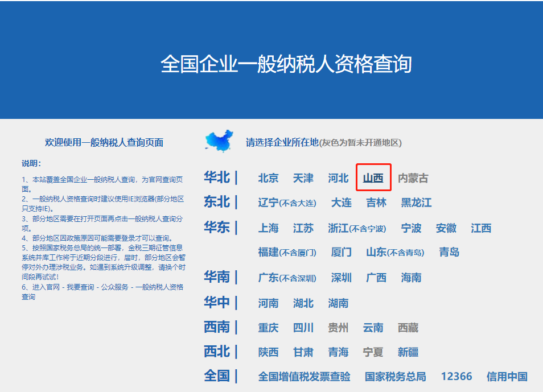Screen dimensions: 543x392
Task: Open 全国增值税发票查验 link
Action: pos(305,377)
